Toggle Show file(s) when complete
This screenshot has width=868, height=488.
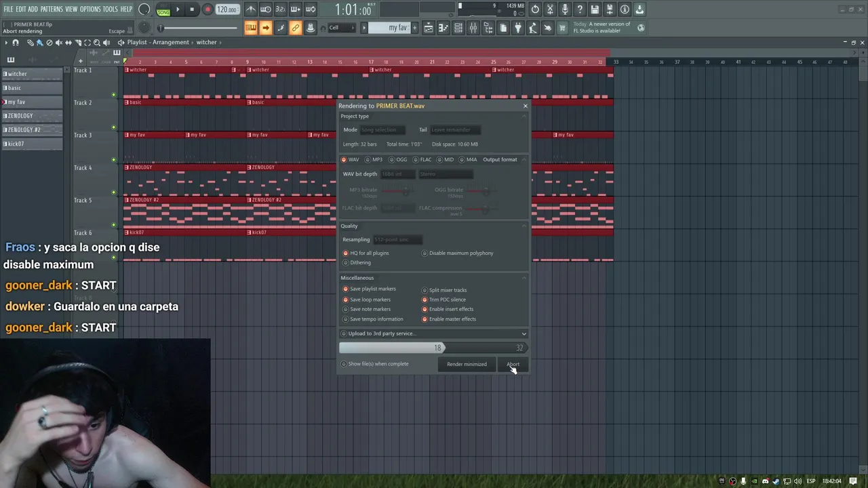click(375, 364)
